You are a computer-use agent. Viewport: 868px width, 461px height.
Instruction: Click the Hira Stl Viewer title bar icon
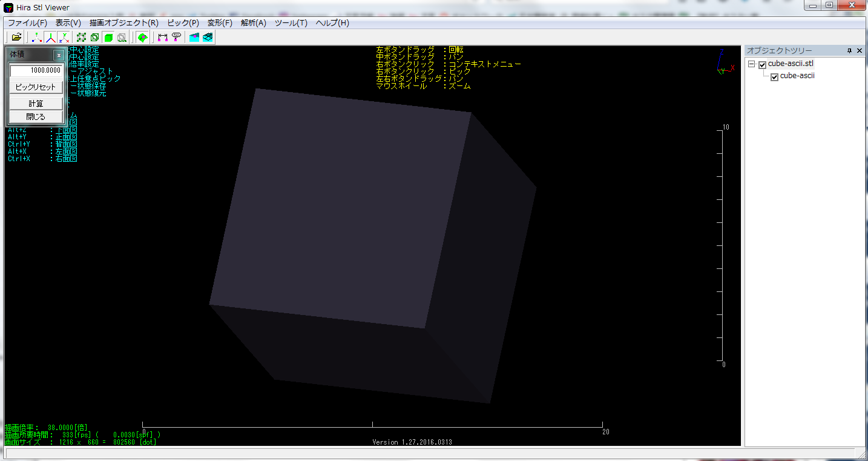pyautogui.click(x=9, y=7)
